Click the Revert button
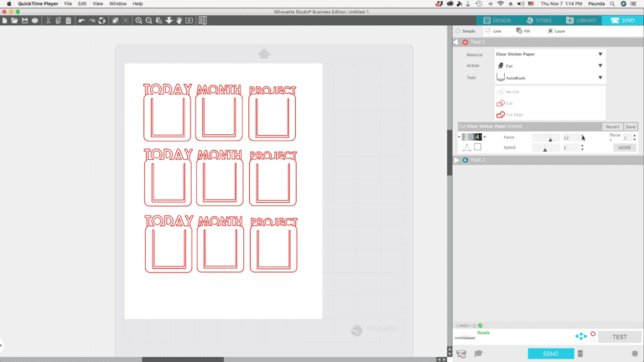This screenshot has width=644, height=362. pos(612,127)
